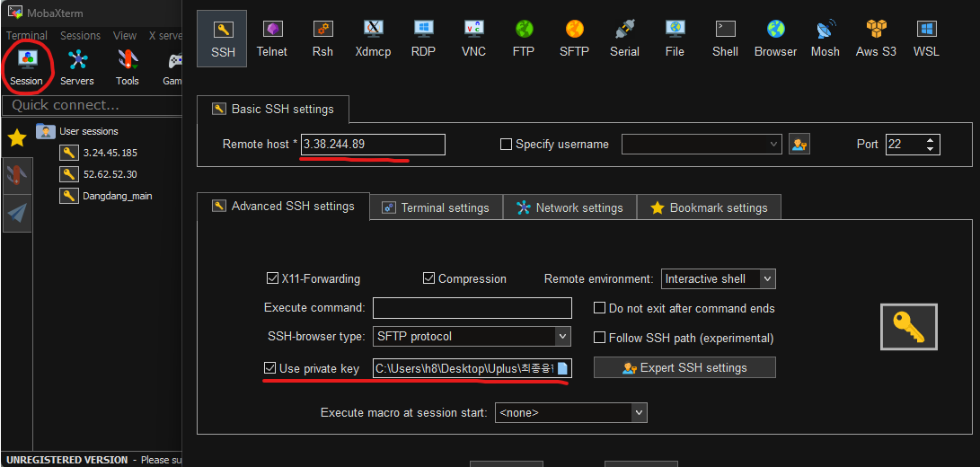
Task: Uncheck the Use private key checkbox
Action: click(269, 368)
